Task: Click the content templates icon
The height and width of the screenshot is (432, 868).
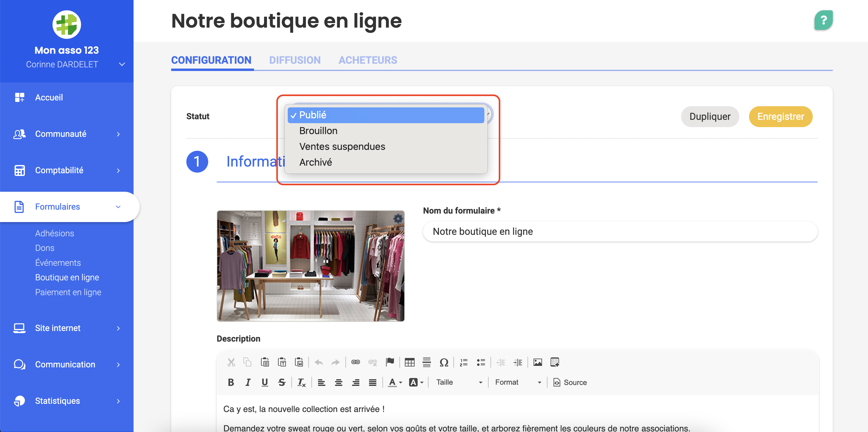Action: coord(554,362)
